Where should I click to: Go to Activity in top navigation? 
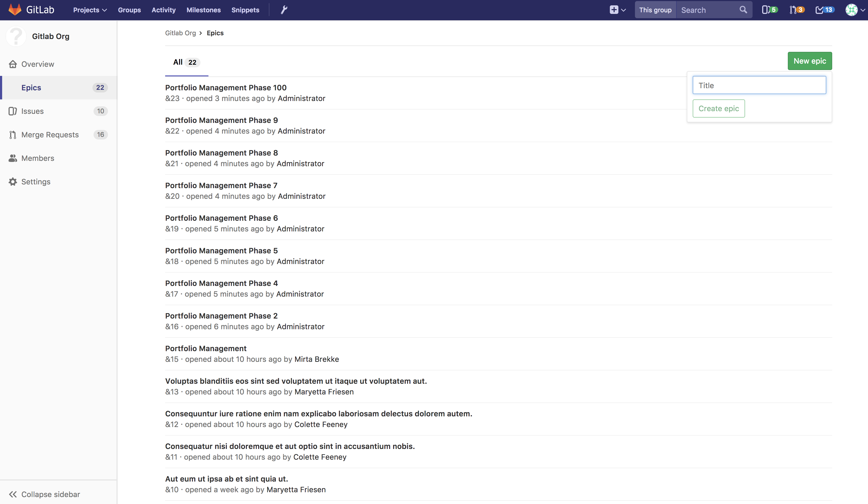click(163, 10)
